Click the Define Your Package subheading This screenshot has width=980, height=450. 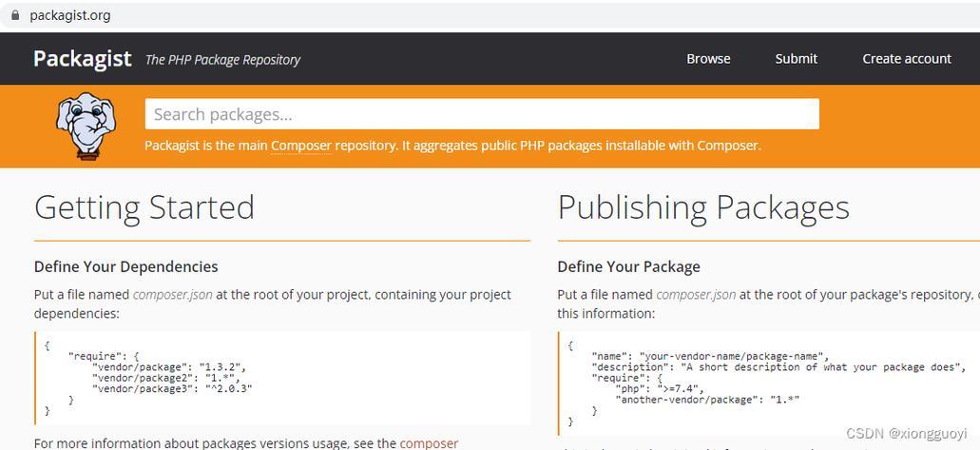coord(628,266)
